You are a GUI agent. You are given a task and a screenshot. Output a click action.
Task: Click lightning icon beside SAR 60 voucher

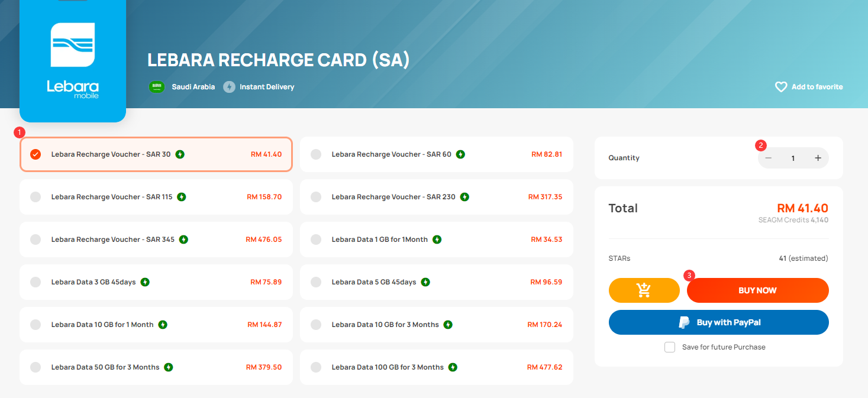pos(460,154)
